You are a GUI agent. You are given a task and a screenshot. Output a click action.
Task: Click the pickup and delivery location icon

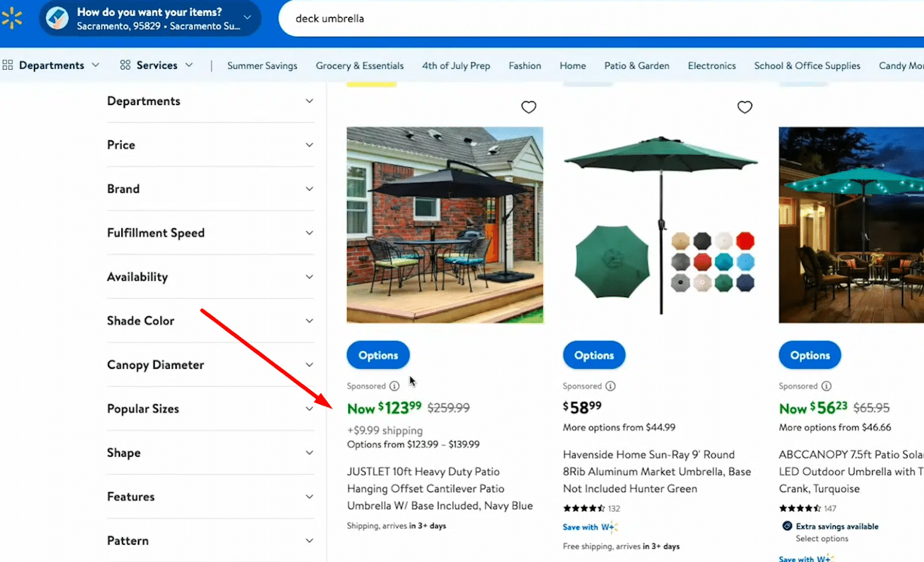tap(57, 18)
